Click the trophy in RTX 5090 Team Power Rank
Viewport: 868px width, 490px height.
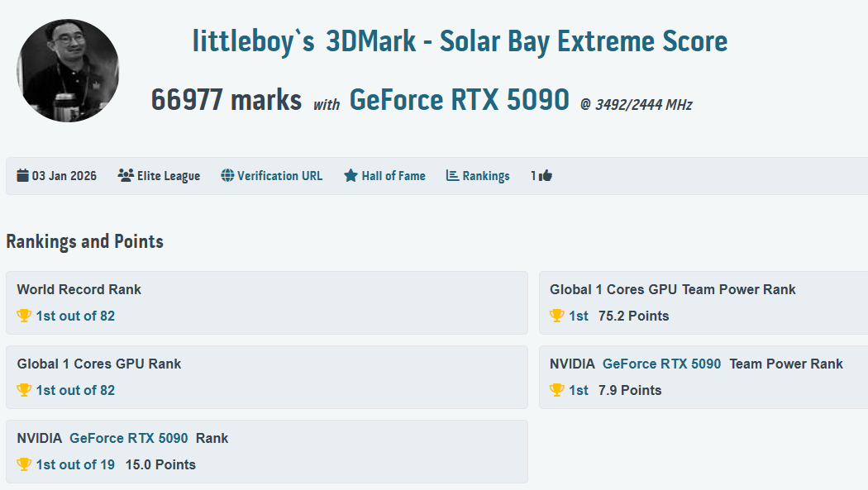pos(557,390)
